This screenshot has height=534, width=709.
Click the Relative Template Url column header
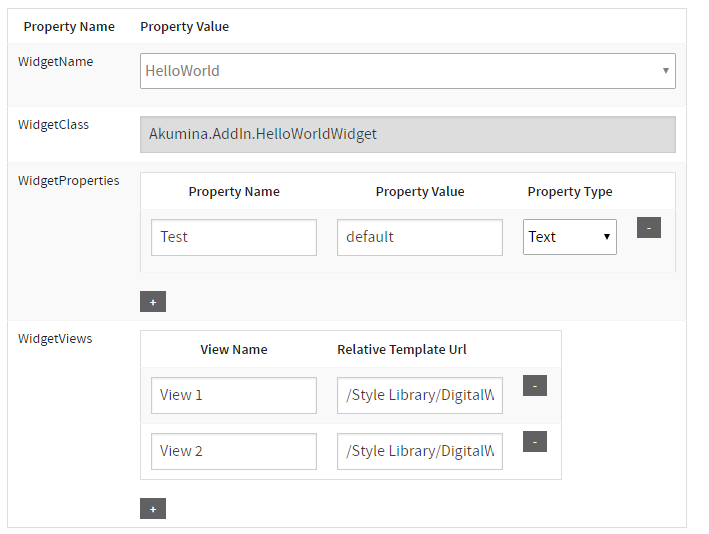[x=402, y=350]
